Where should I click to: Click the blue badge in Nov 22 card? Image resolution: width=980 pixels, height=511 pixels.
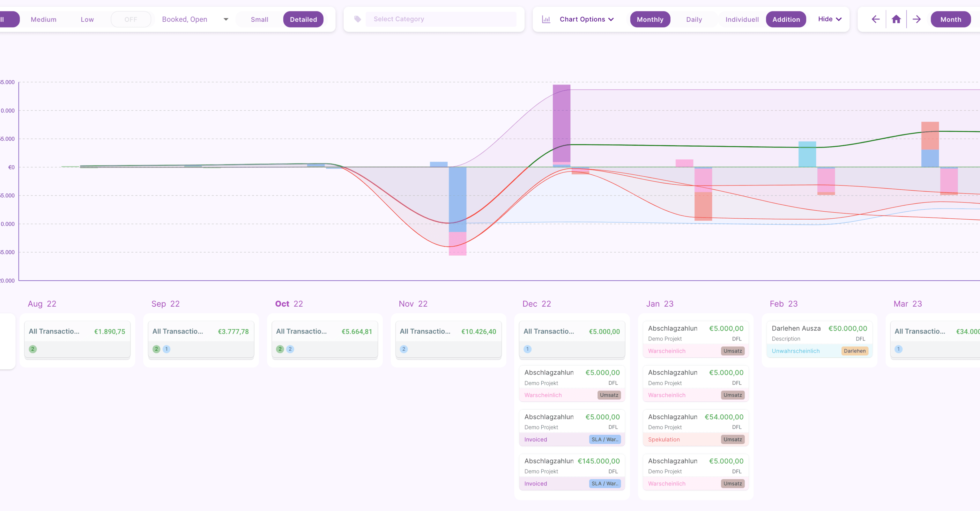click(404, 349)
